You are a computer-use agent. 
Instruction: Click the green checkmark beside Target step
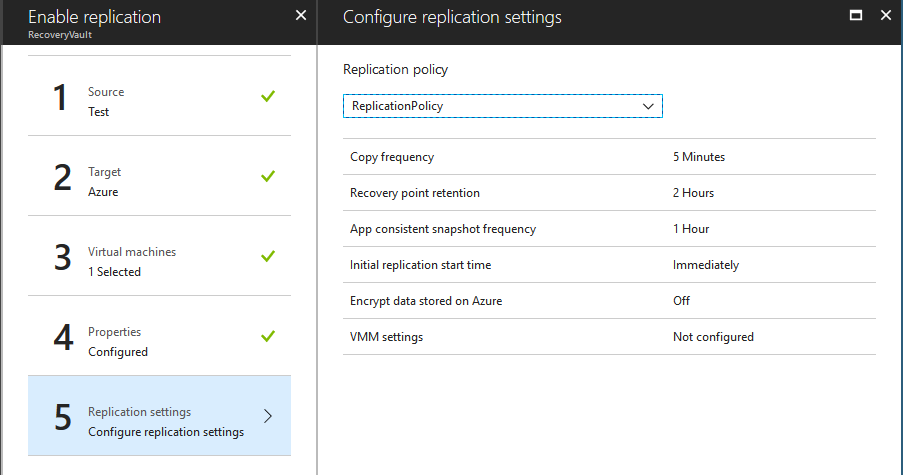[x=268, y=176]
